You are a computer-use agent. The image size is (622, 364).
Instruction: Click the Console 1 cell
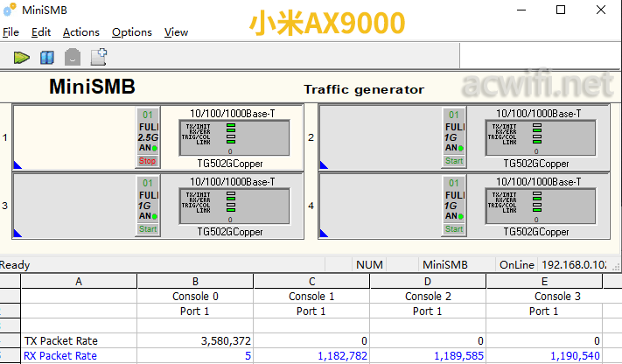pos(311,297)
